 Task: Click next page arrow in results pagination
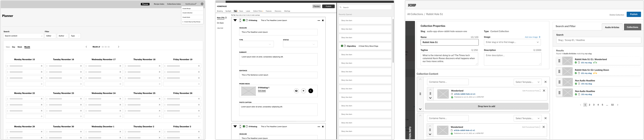tap(618, 105)
